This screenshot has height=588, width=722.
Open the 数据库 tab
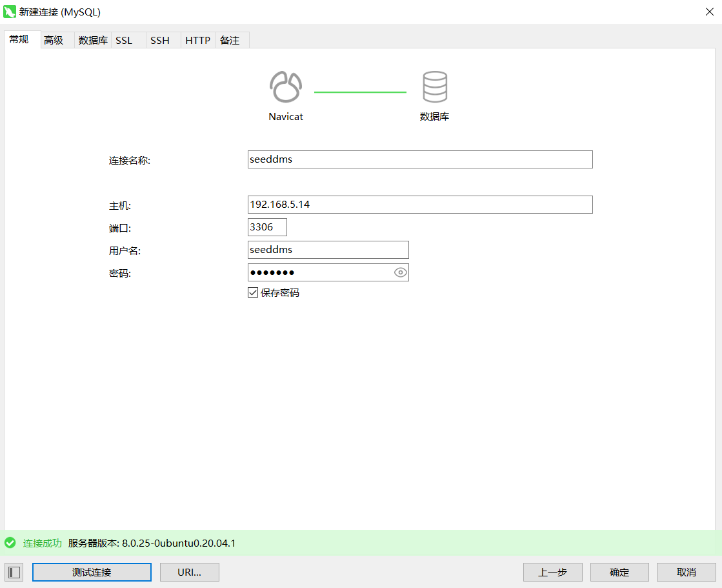[93, 40]
